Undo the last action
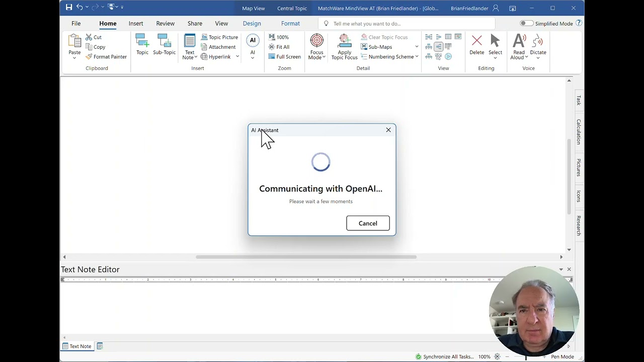 (79, 8)
